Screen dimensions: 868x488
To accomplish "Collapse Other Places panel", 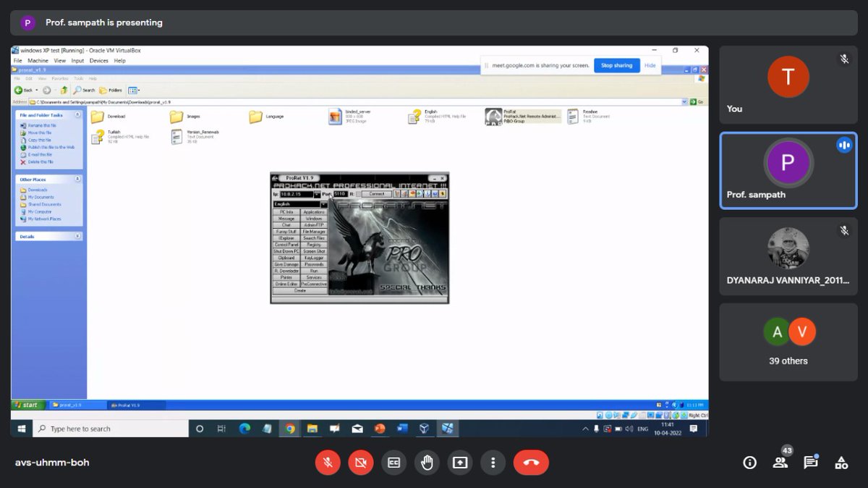I will (x=78, y=180).
